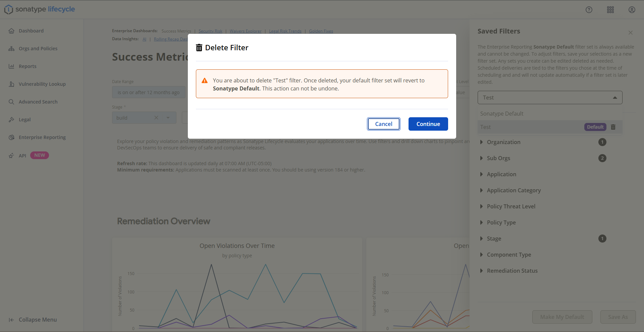Click the Collapse Menu arrow icon

tap(11, 320)
